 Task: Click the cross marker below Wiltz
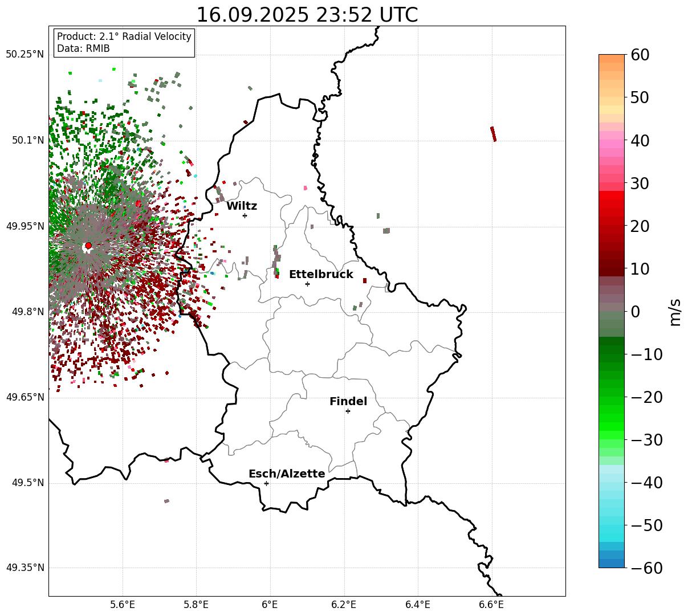[245, 215]
